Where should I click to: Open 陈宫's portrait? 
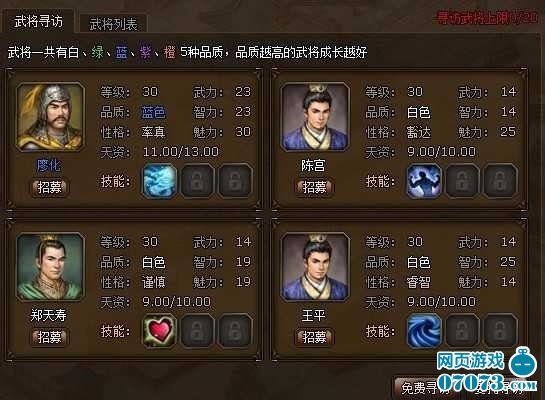[315, 117]
